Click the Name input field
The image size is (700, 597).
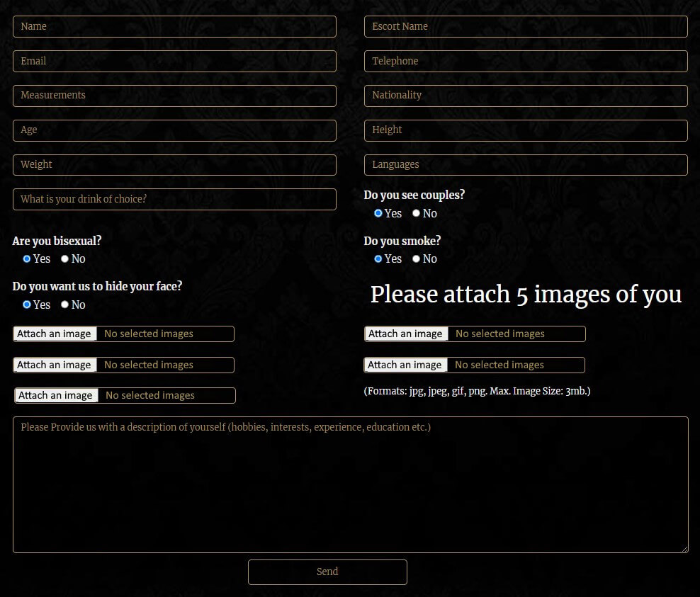tap(174, 26)
